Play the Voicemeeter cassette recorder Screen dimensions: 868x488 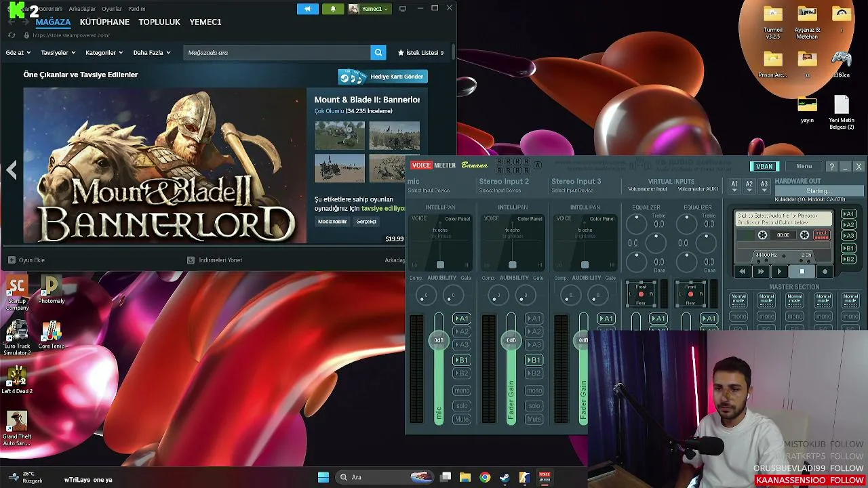pyautogui.click(x=779, y=272)
